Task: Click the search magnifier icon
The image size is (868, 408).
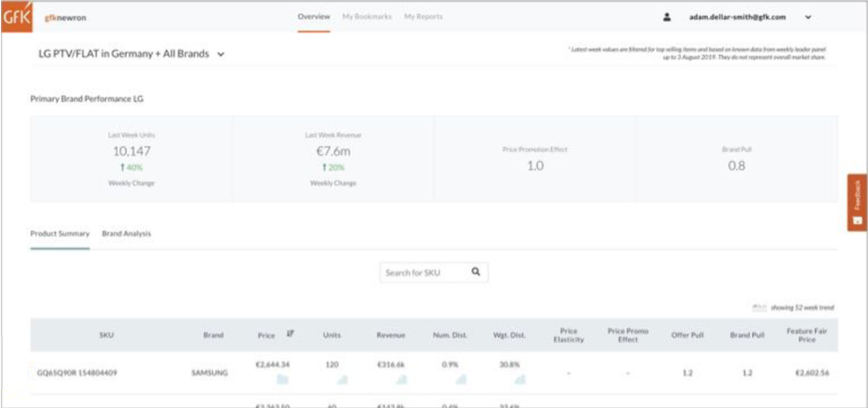Action: [475, 273]
